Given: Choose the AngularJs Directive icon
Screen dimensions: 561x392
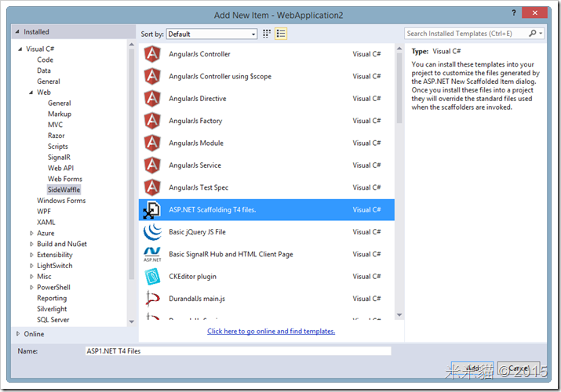Looking at the screenshot, I should coord(152,99).
